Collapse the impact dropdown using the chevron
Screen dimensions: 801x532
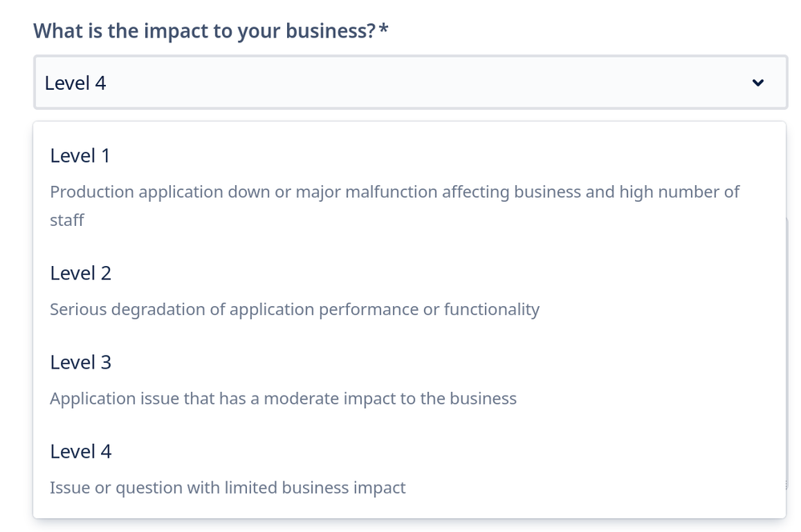(758, 83)
